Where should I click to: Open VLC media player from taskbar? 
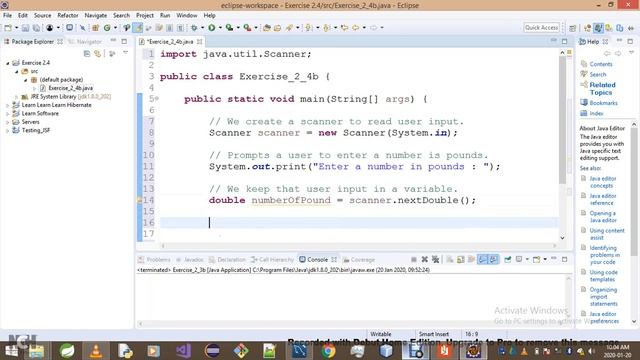click(x=96, y=351)
